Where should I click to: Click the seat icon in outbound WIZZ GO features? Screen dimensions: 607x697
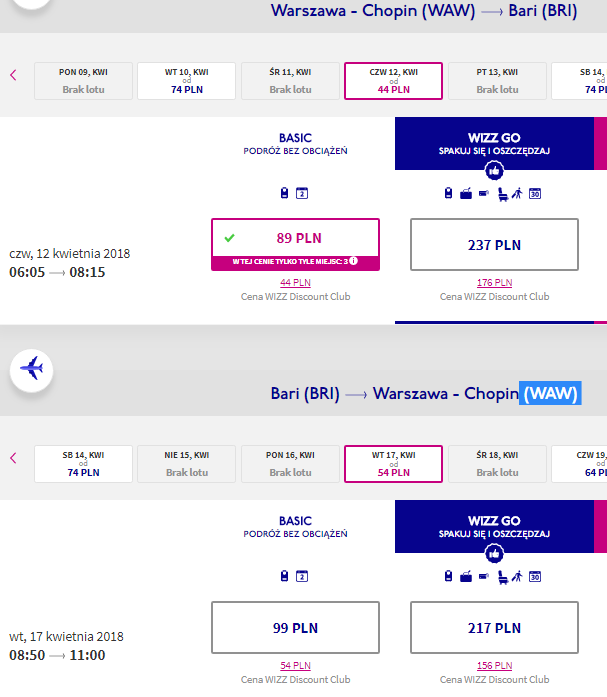pos(503,194)
